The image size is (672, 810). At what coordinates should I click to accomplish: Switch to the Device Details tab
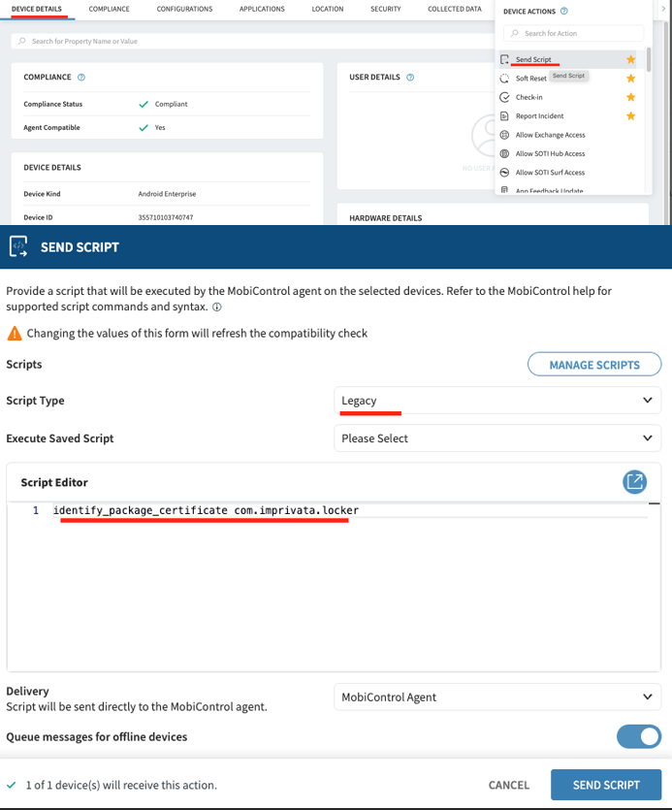[37, 9]
